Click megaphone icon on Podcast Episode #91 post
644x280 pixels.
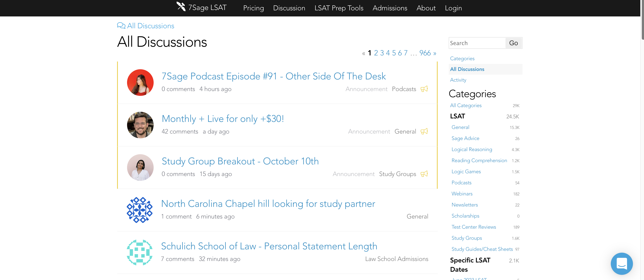424,89
